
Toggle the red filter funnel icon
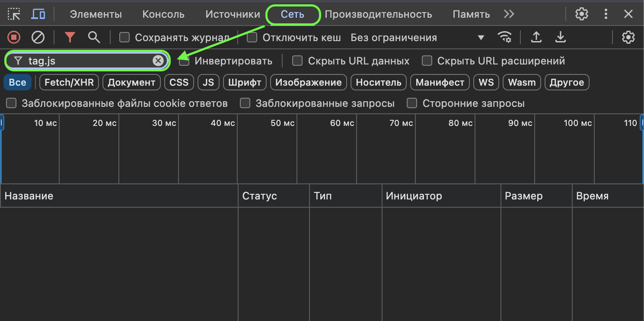[x=70, y=38]
